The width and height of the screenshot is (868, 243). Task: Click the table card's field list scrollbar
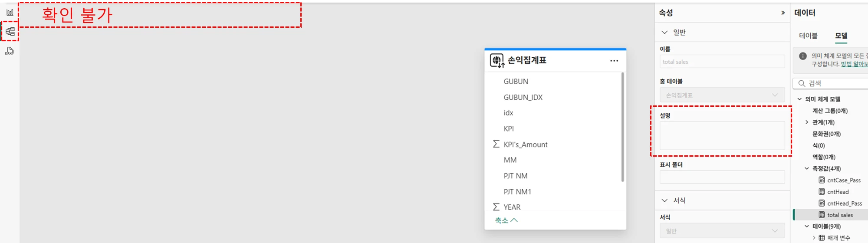pyautogui.click(x=622, y=127)
